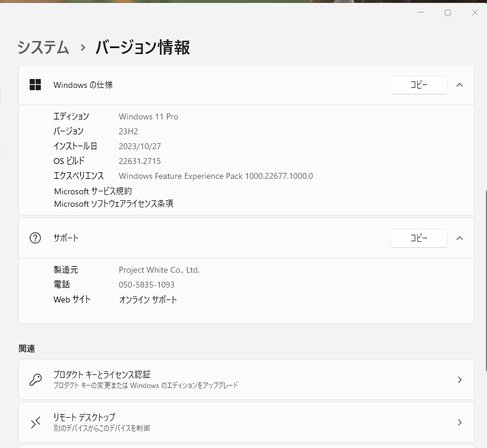
Task: Click the Windows logo icon in Windows の仕様
Action: [x=35, y=85]
